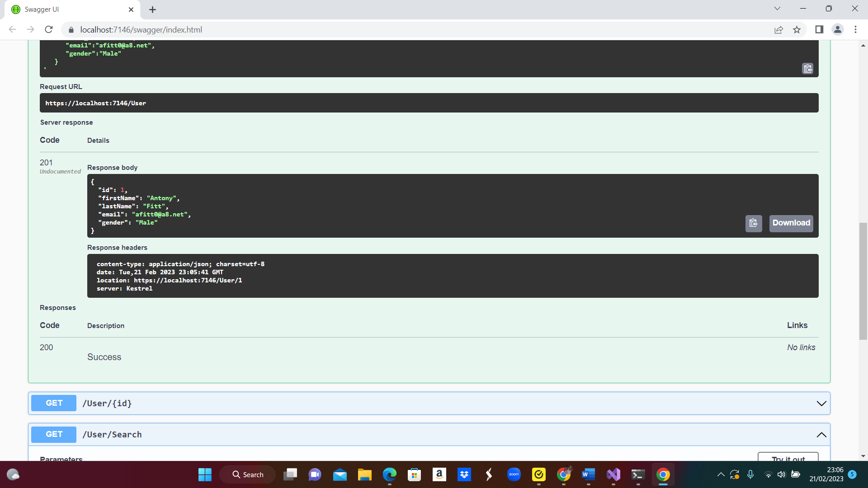The height and width of the screenshot is (488, 868).
Task: Open Visual Studio Code from the taskbar
Action: pos(613,474)
